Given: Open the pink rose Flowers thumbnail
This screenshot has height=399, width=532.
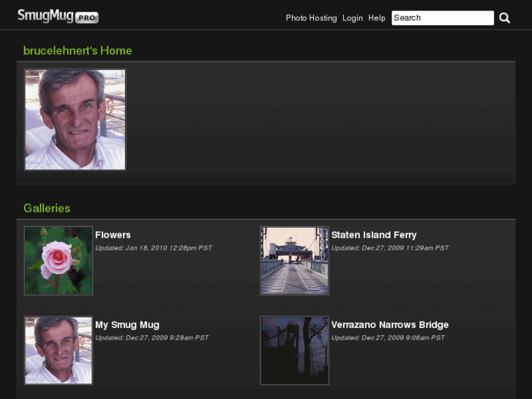Looking at the screenshot, I should [59, 261].
